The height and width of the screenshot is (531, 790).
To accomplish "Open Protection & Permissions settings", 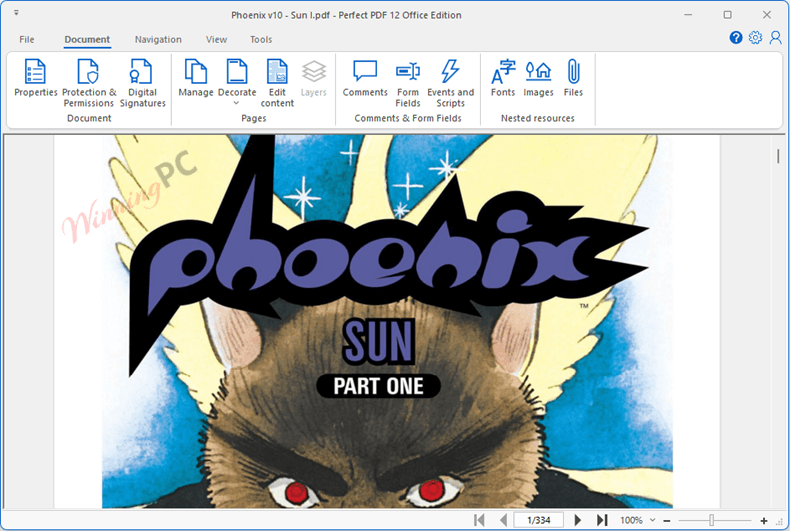I will pyautogui.click(x=89, y=83).
